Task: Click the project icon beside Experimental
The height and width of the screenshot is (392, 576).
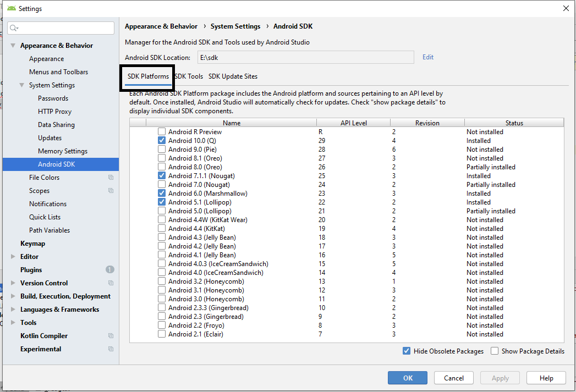Action: point(111,349)
